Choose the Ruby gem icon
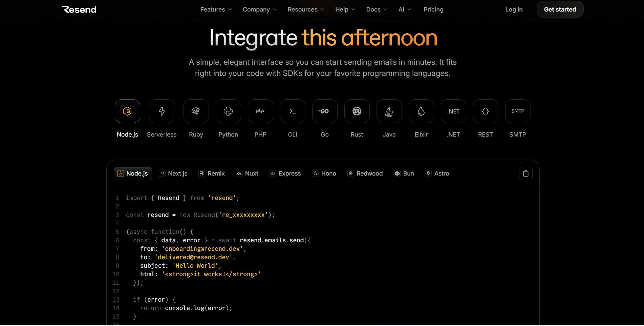The height and width of the screenshot is (326, 644). pos(196,111)
